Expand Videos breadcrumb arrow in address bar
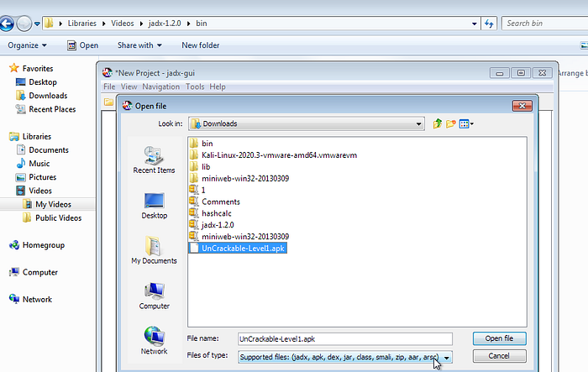The width and height of the screenshot is (588, 372). coord(141,24)
